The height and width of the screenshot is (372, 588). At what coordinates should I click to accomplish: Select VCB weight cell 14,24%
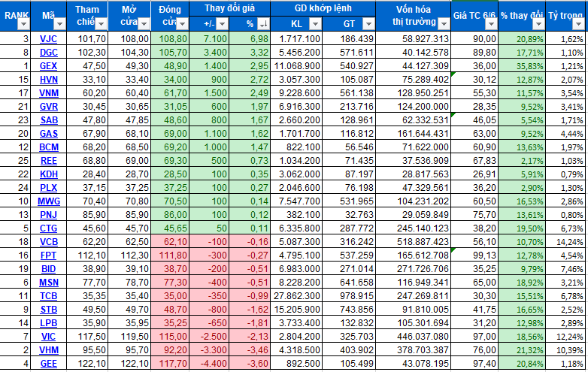[x=567, y=242]
